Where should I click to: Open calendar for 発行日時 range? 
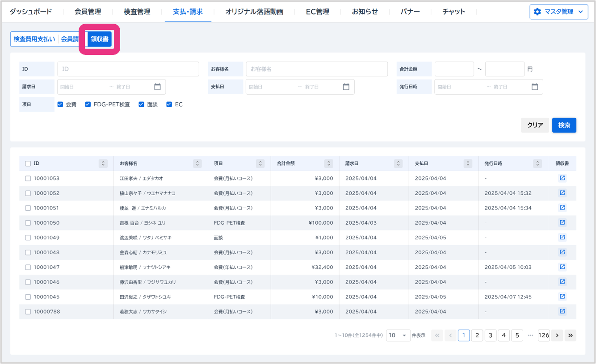pyautogui.click(x=534, y=87)
